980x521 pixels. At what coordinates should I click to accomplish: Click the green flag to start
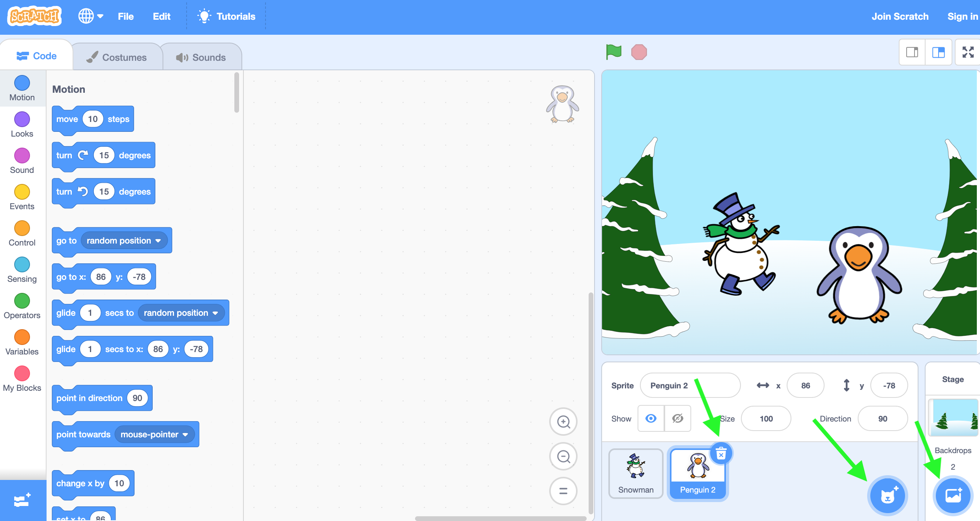[x=613, y=52]
